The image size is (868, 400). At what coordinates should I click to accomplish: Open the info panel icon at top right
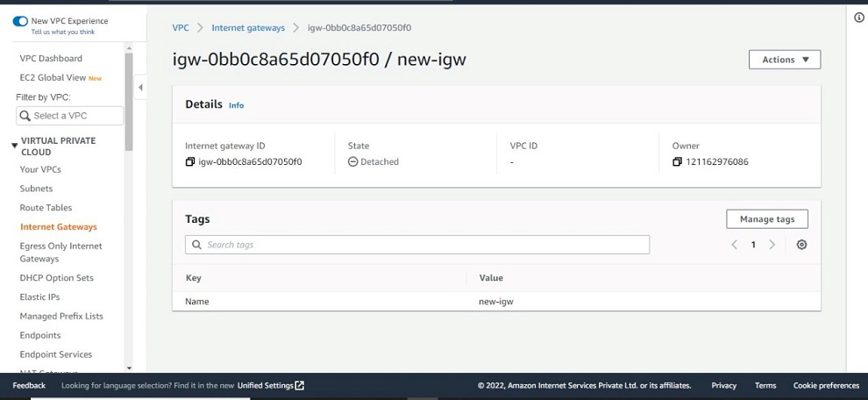pyautogui.click(x=859, y=18)
